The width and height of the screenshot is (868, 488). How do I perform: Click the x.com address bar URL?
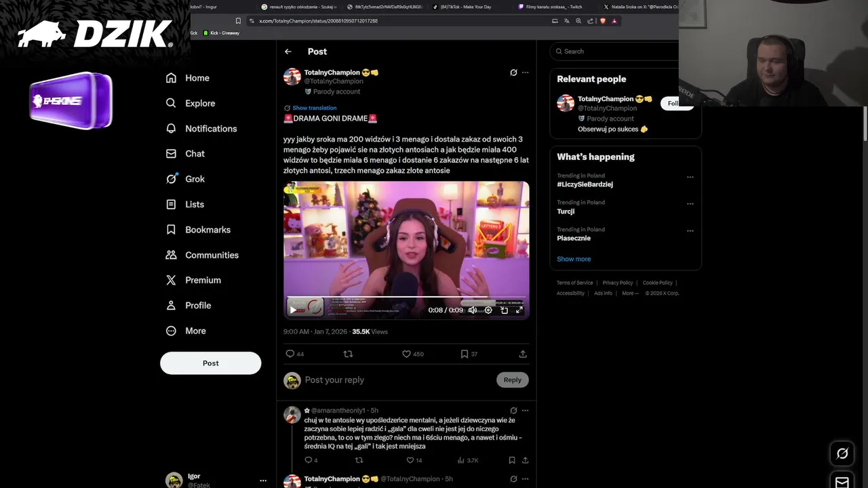coord(318,21)
